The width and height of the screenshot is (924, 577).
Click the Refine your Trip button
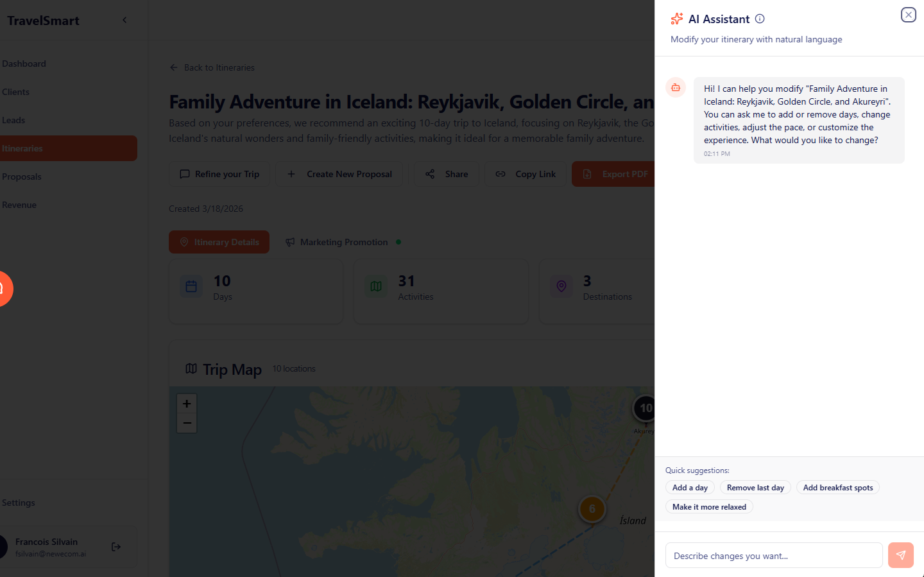[220, 174]
